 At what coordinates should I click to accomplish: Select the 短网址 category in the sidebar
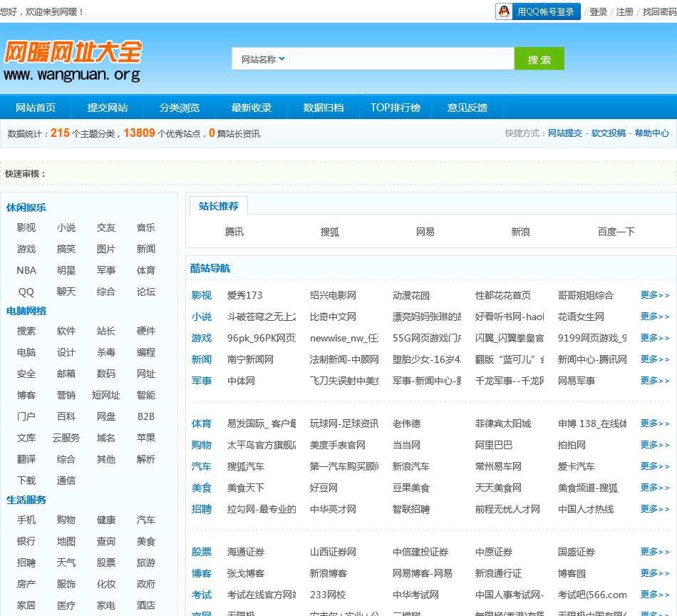[106, 395]
